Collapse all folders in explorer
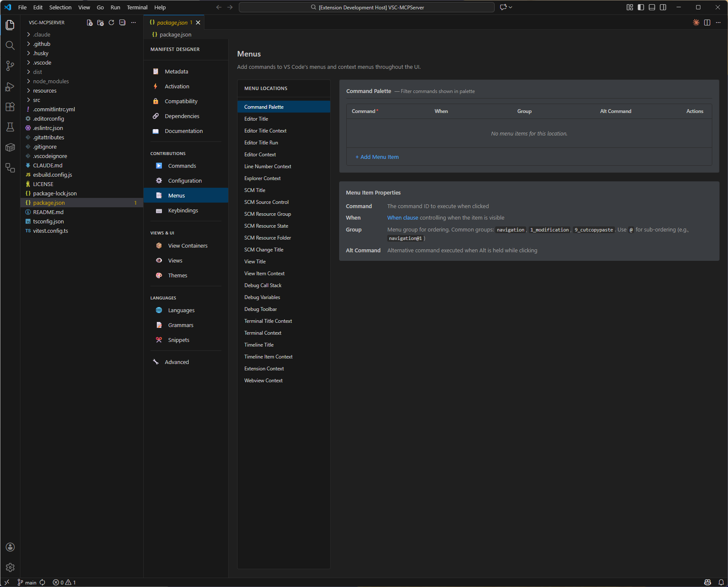This screenshot has height=587, width=728. coord(122,23)
